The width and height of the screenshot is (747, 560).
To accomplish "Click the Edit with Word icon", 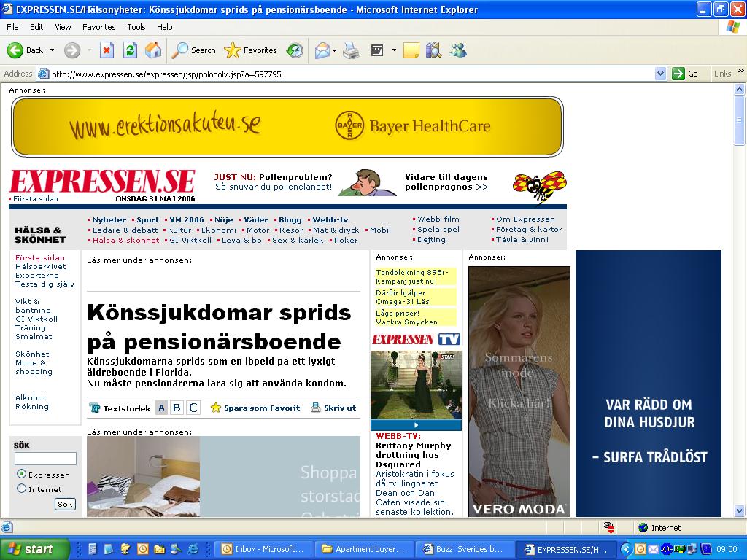I will (377, 50).
